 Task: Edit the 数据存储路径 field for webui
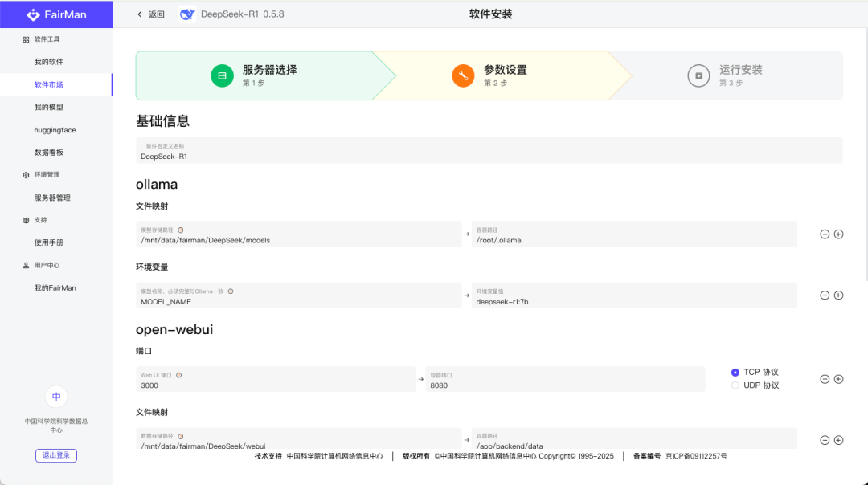[299, 439]
